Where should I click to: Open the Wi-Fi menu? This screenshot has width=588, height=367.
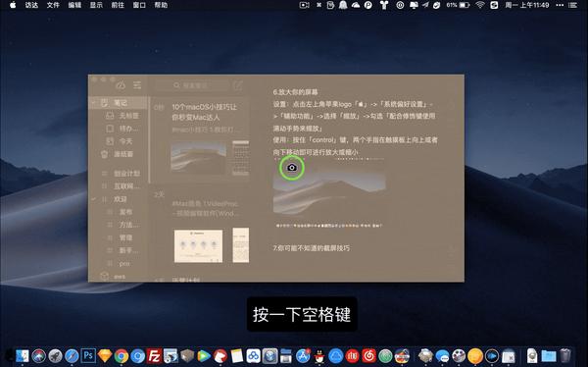(480, 5)
